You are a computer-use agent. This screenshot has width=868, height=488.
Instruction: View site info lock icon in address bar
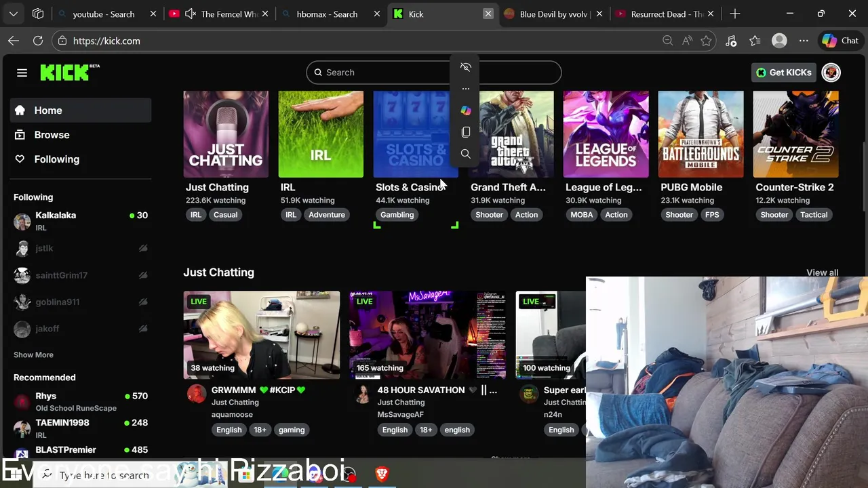62,41
